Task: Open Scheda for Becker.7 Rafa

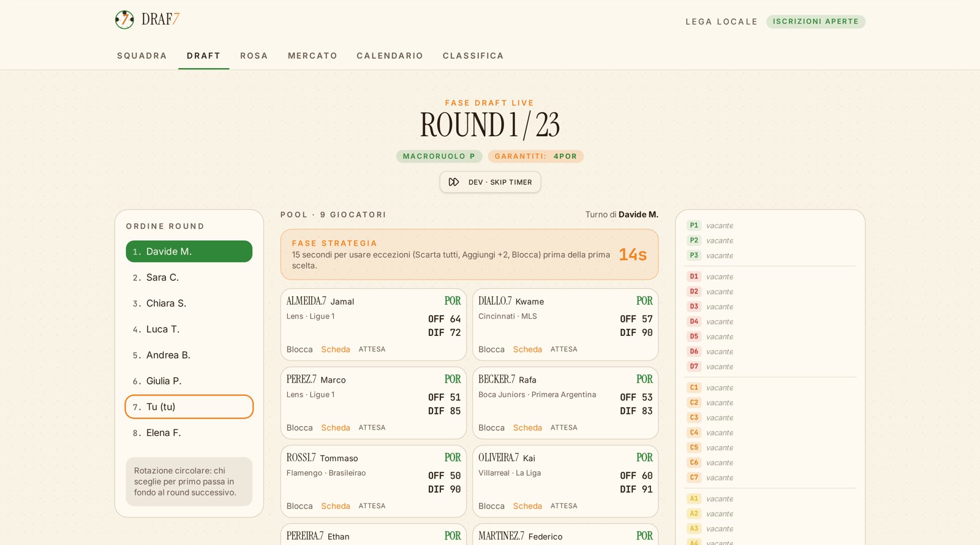Action: [x=527, y=428]
